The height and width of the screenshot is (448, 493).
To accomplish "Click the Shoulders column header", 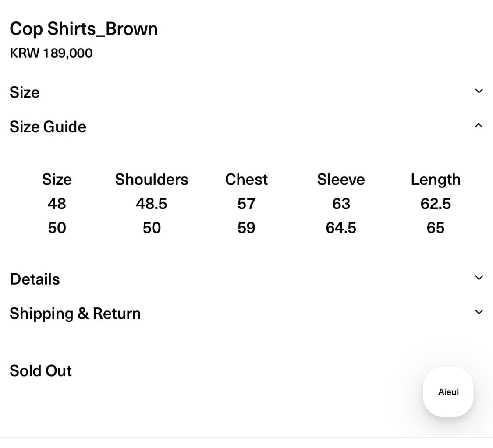I will (151, 179).
